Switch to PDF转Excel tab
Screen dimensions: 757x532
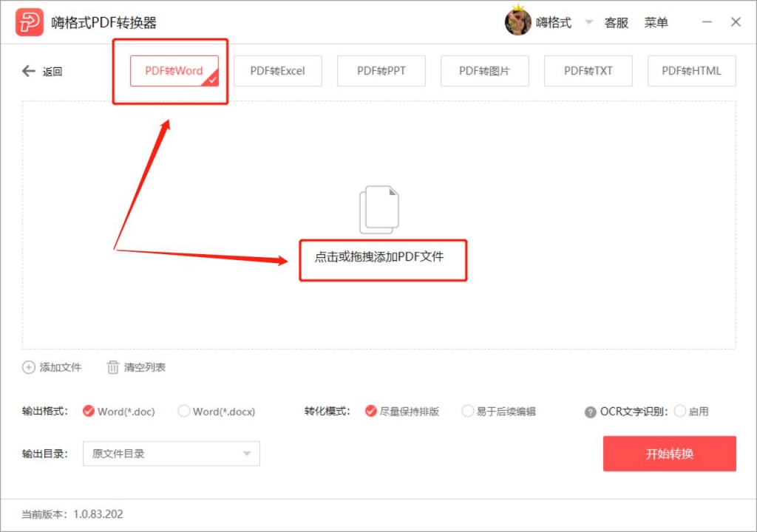pyautogui.click(x=278, y=71)
